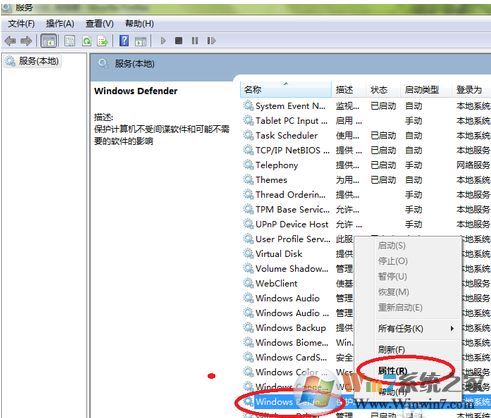Sort by the 状态 column header
Screen dimensions: 491x418
point(383,90)
